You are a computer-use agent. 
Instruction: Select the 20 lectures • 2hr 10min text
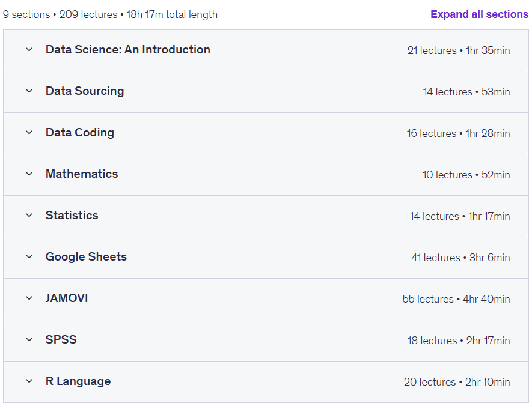[457, 382]
